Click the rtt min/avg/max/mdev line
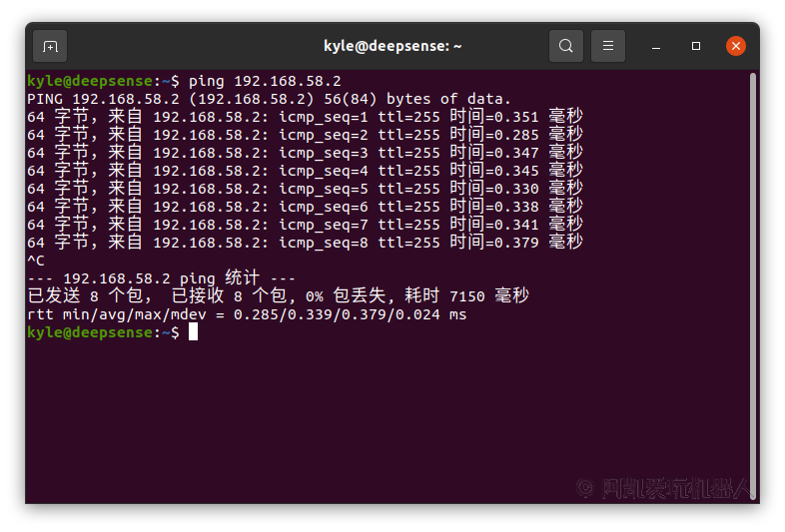This screenshot has height=532, width=785. coord(247,314)
